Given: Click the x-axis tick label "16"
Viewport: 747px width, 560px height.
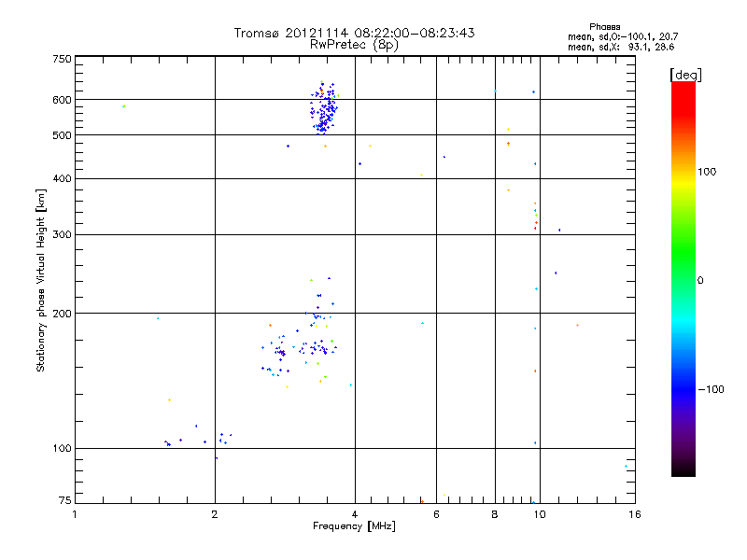Looking at the screenshot, I should point(635,514).
